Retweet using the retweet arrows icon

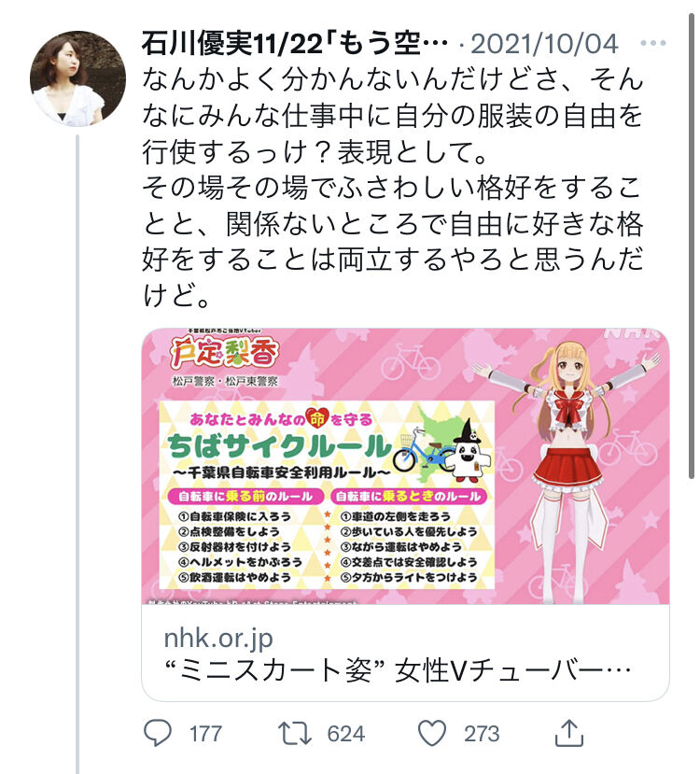(295, 733)
